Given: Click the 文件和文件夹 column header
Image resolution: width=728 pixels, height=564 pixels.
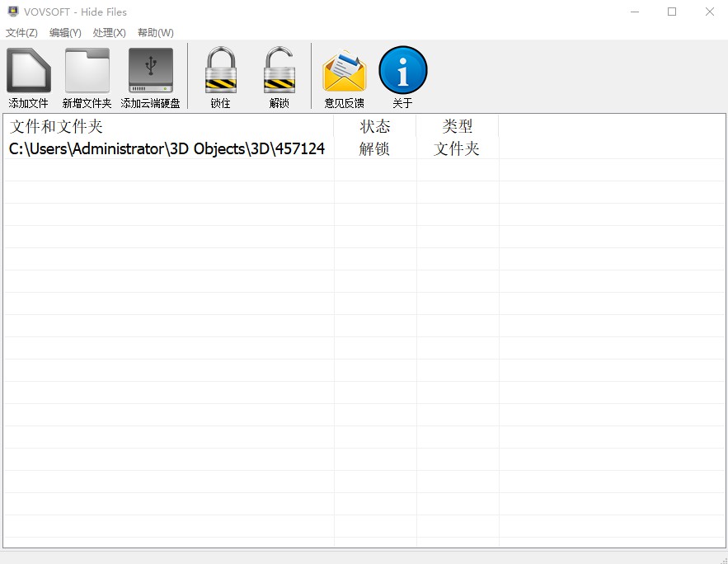Looking at the screenshot, I should pos(168,126).
